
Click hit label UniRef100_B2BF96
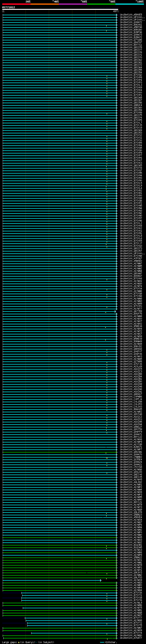[x=131, y=32]
